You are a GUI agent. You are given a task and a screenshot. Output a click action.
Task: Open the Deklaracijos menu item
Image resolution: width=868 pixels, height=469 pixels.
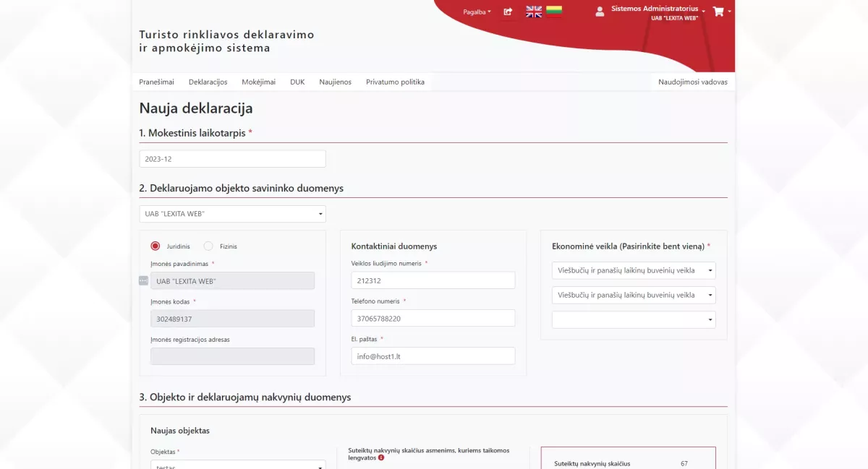pyautogui.click(x=208, y=82)
